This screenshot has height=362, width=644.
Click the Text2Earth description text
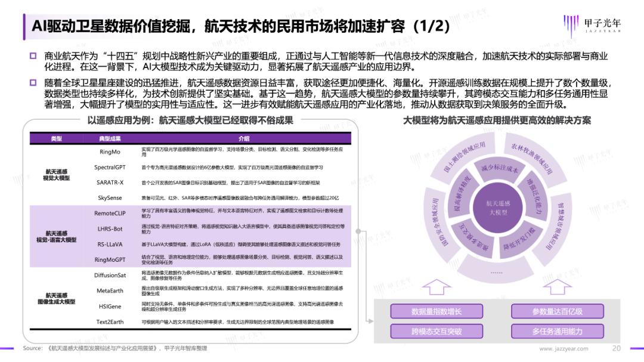click(x=238, y=322)
